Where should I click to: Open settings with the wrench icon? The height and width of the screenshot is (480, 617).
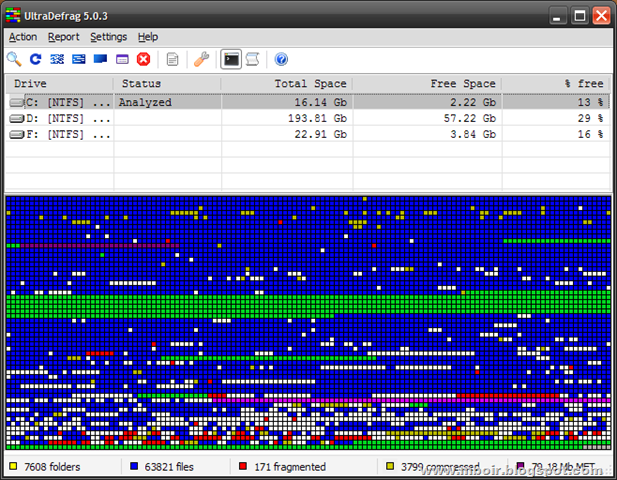click(201, 59)
